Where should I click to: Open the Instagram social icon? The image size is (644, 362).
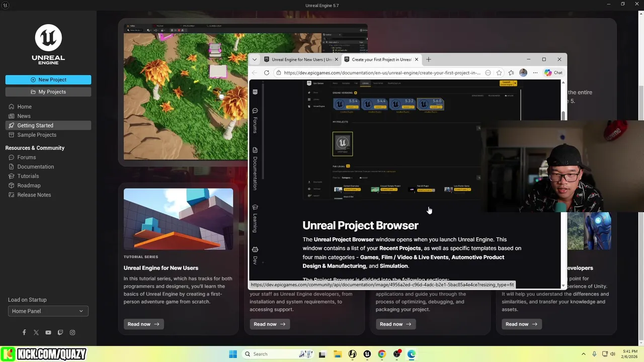[72, 332]
